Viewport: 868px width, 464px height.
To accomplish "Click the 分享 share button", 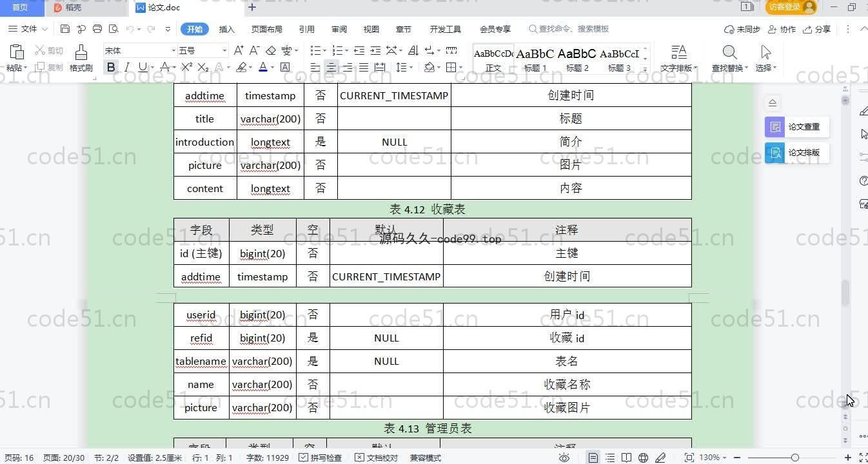I will tap(817, 29).
